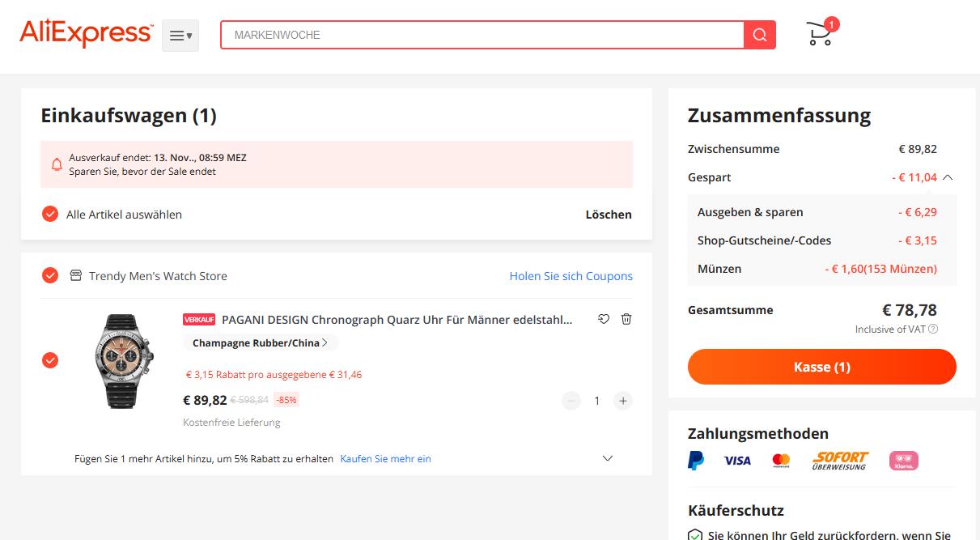The height and width of the screenshot is (540, 980).
Task: Deselect the PAGANI DESIGN watch item checkbox
Action: 50,360
